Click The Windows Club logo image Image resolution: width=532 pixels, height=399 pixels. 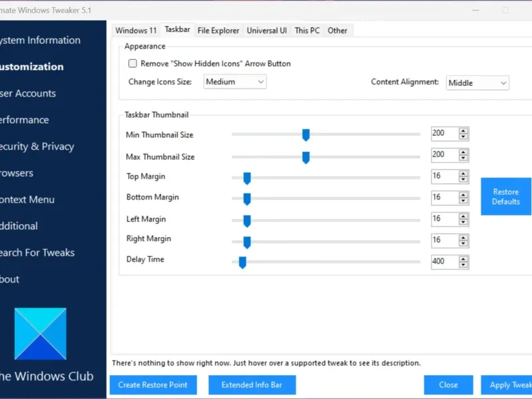[x=41, y=334]
